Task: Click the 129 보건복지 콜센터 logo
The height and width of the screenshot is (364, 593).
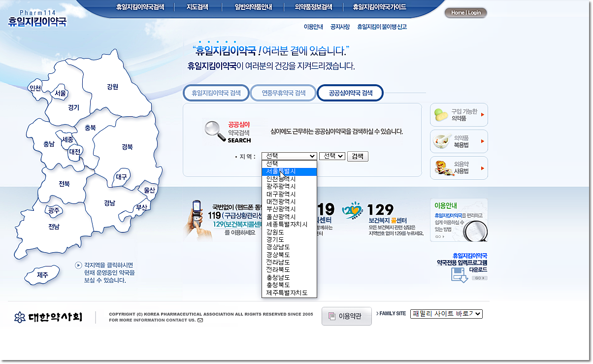Action: coord(352,211)
